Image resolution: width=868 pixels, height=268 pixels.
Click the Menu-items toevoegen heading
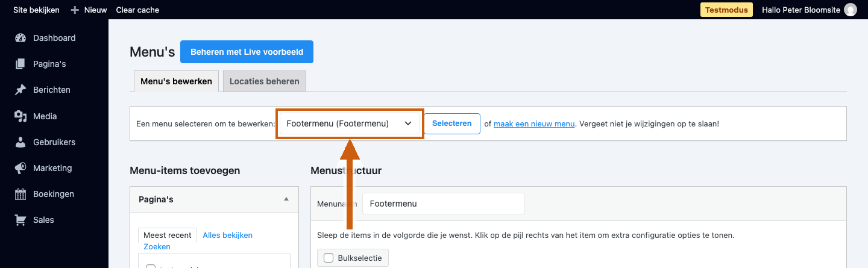coord(185,170)
